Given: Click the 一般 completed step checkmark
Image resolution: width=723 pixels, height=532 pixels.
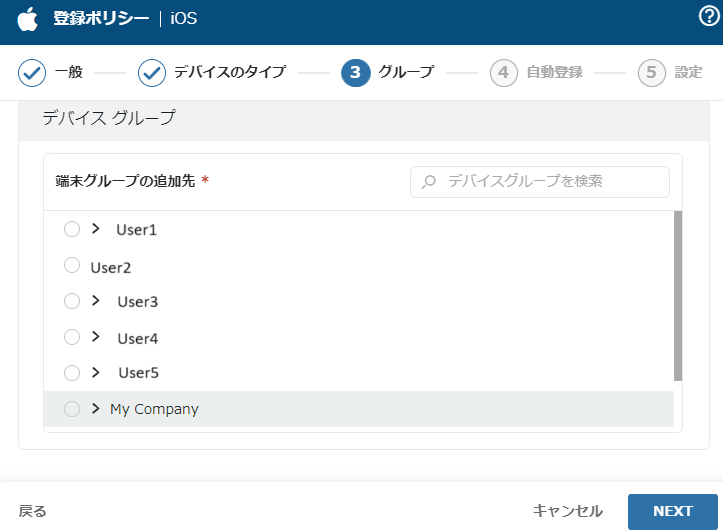Looking at the screenshot, I should point(32,73).
